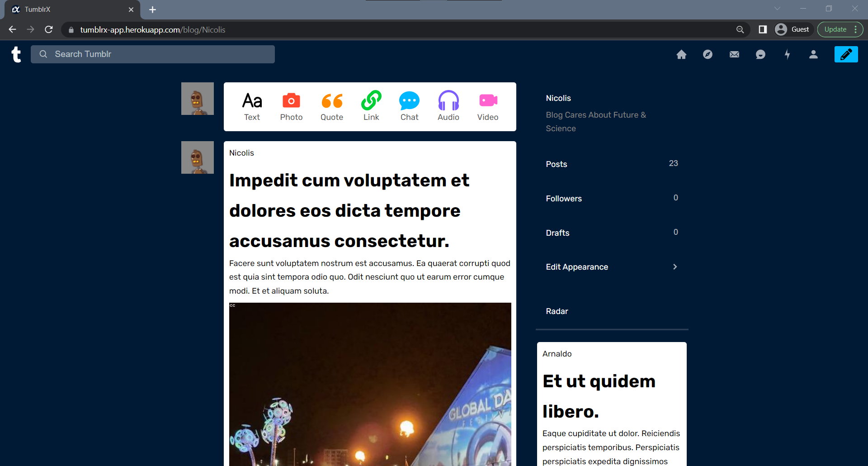Open the Chrome three-dot menu

tap(856, 29)
